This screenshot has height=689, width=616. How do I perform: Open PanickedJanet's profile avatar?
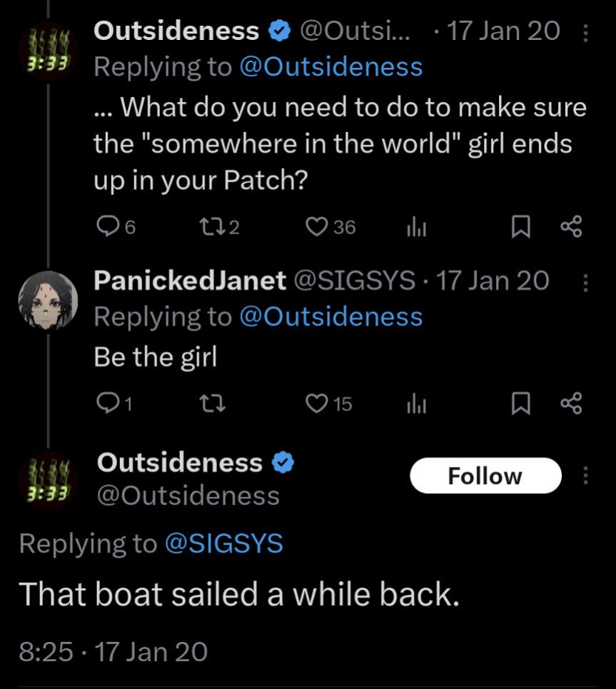point(47,302)
